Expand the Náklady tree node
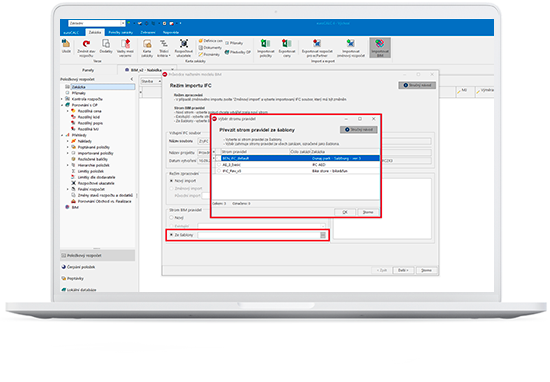This screenshot has height=382, width=550. pos(68,141)
